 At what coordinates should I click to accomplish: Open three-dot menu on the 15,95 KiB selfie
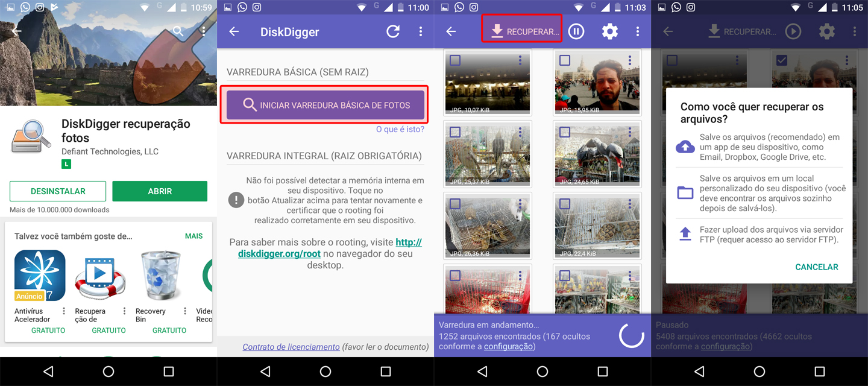click(630, 61)
